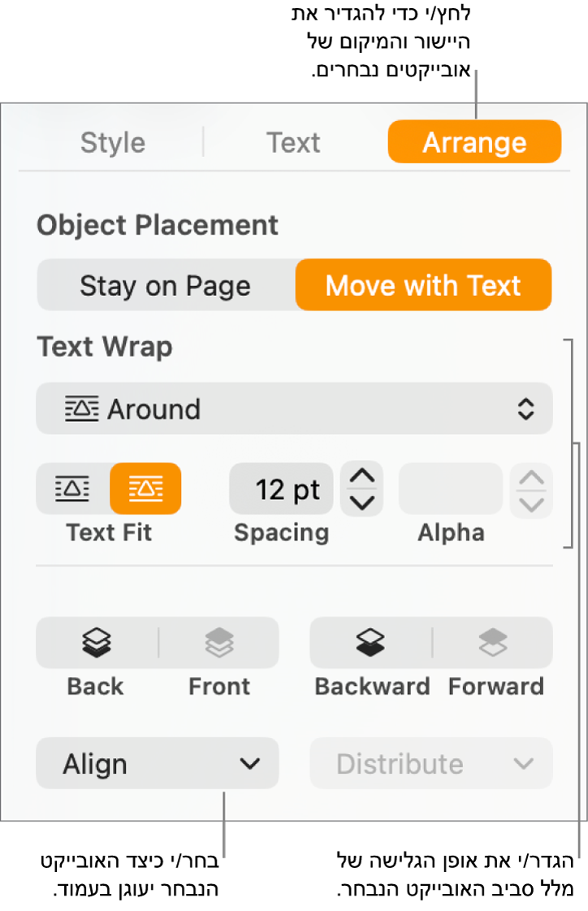This screenshot has height=911, width=588.
Task: Increase Alpha with the up arrow
Action: coord(531,477)
